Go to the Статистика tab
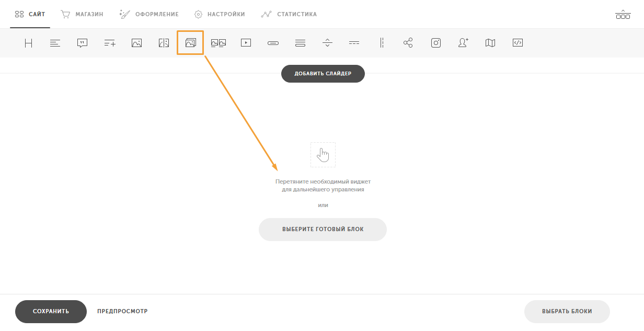644x331 pixels. 289,14
